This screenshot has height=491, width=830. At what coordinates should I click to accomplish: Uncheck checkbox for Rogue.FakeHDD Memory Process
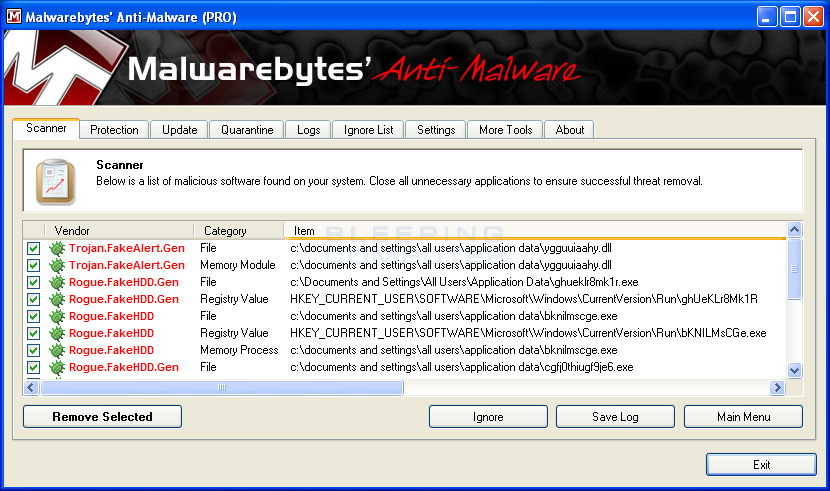tap(33, 350)
